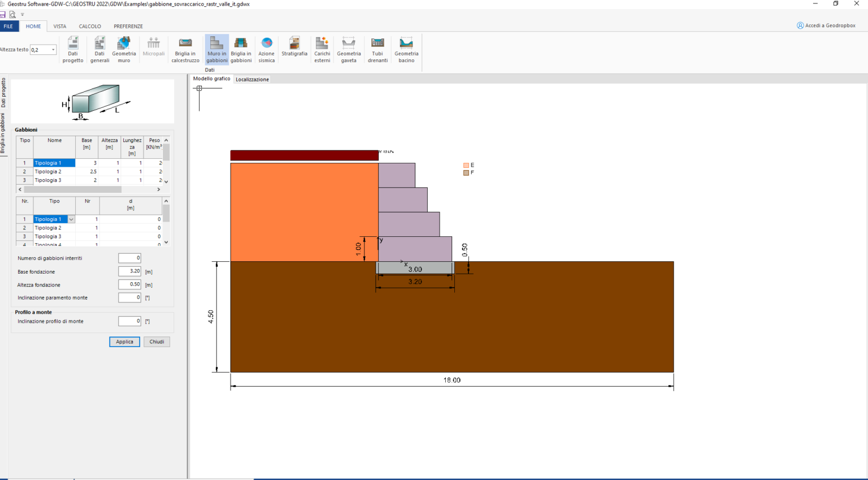Click the Base fondazione input field
The width and height of the screenshot is (868, 480).
pyautogui.click(x=129, y=271)
